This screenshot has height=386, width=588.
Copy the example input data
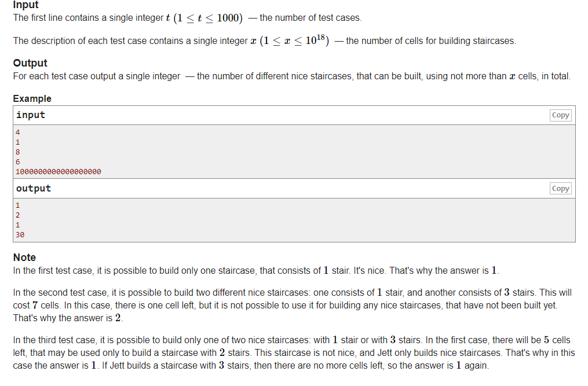560,115
